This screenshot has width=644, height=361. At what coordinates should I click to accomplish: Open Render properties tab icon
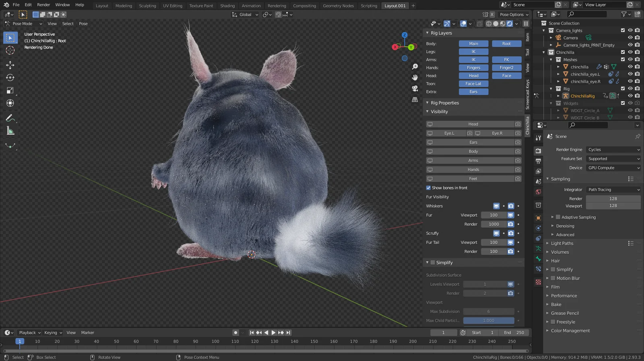point(538,151)
